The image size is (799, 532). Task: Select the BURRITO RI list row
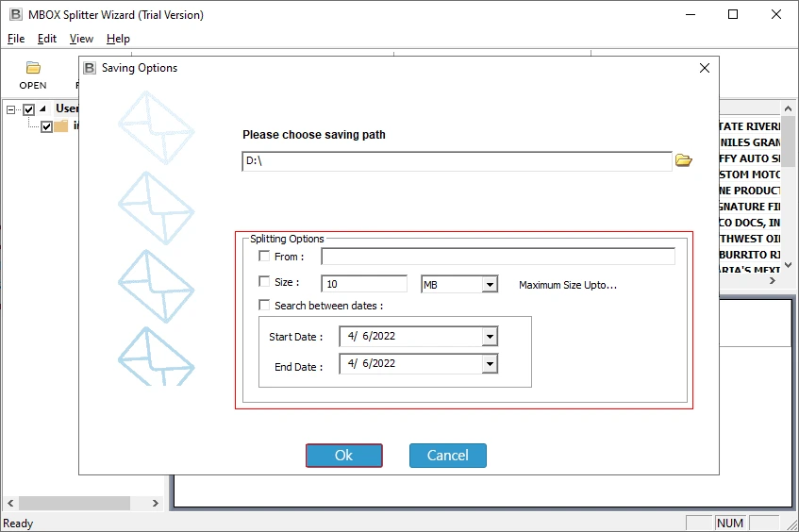(x=750, y=255)
